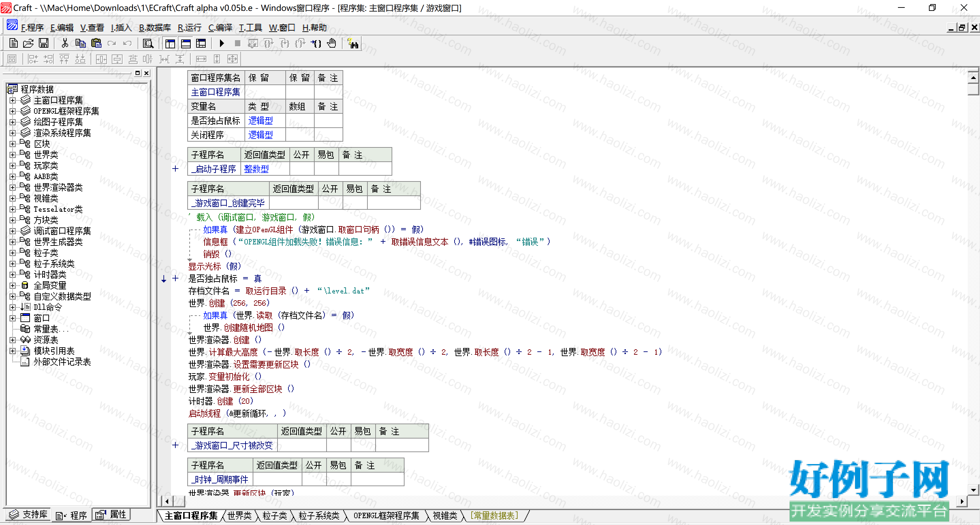Click the Open folder toolbar icon

click(28, 43)
